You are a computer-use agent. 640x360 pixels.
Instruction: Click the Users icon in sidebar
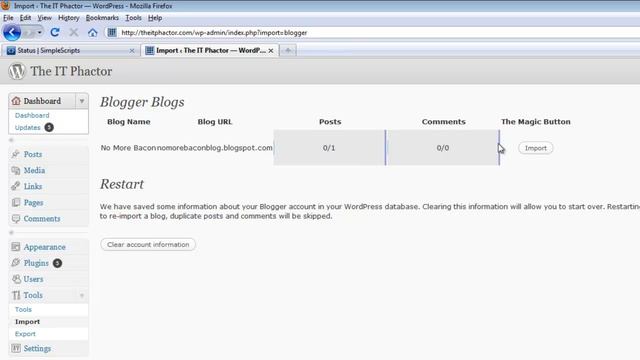pos(16,279)
